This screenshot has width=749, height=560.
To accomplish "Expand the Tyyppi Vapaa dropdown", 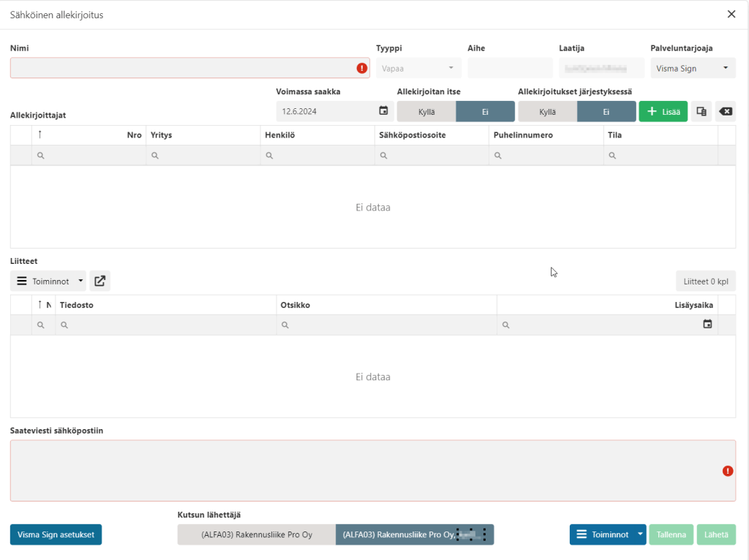I will pos(418,68).
